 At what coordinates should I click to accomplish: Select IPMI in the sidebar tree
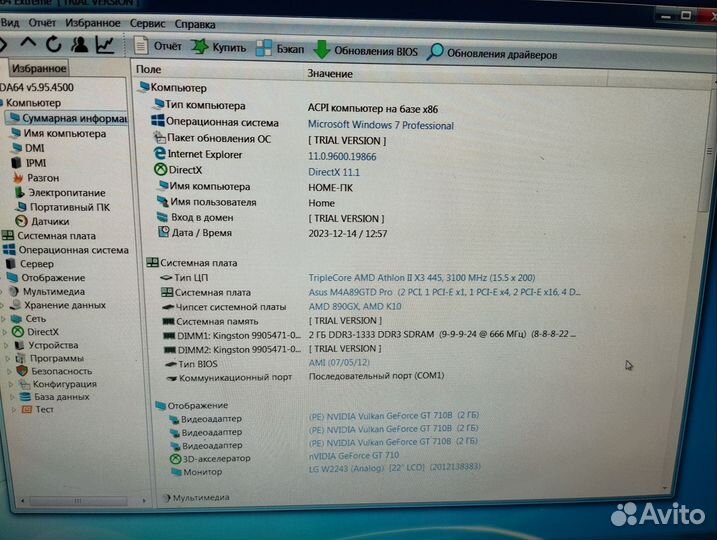(29, 163)
